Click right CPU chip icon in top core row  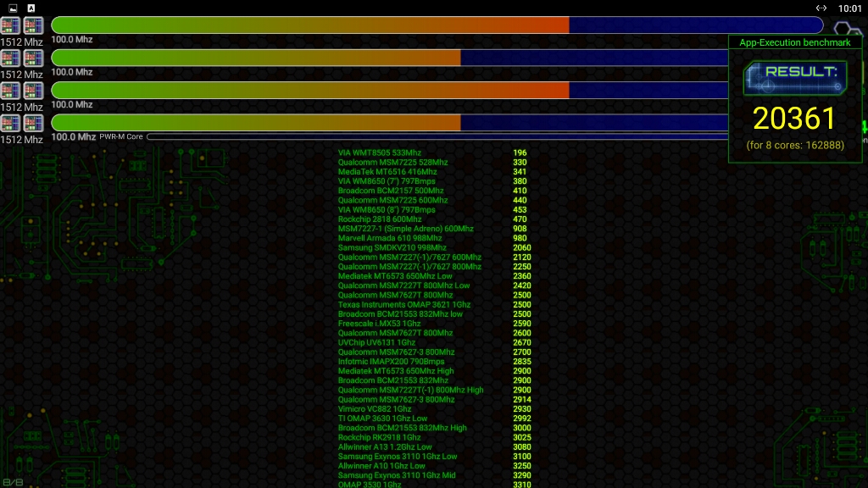click(x=33, y=25)
